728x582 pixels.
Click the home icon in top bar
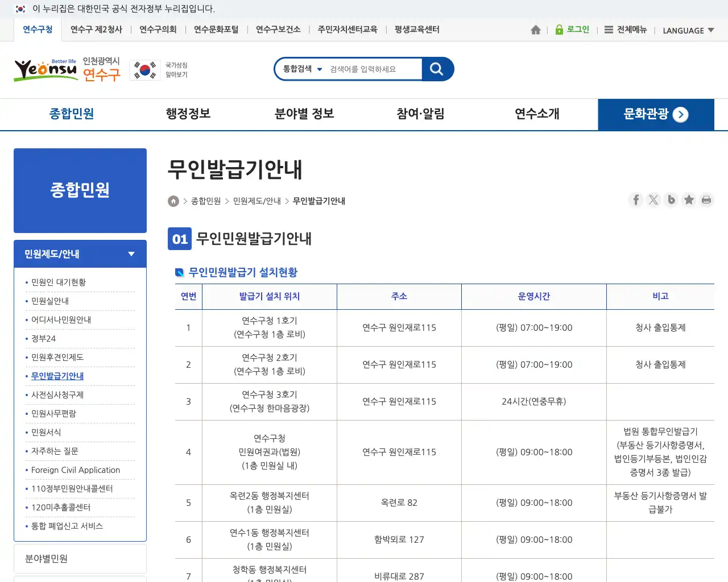[535, 30]
